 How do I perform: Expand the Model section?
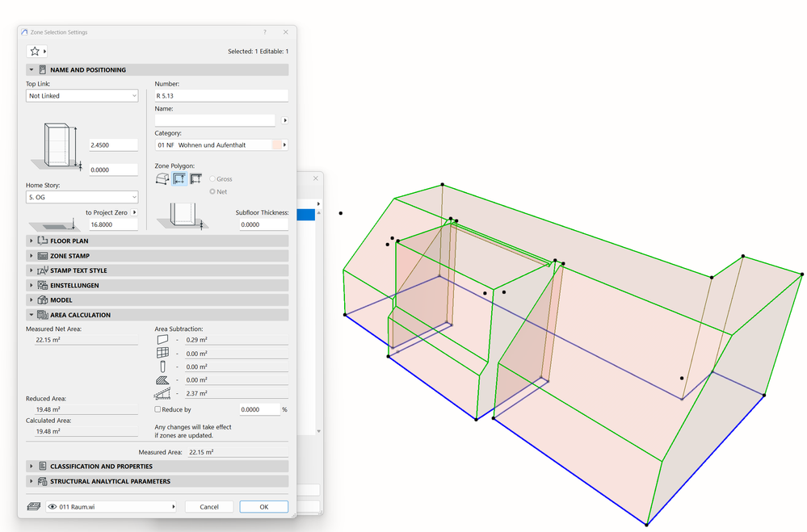coord(32,300)
